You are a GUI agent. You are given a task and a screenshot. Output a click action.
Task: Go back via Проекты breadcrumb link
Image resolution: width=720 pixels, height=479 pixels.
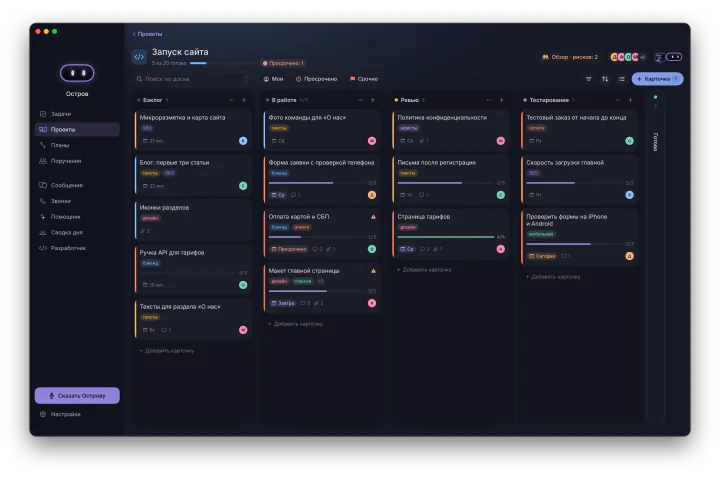click(x=147, y=34)
